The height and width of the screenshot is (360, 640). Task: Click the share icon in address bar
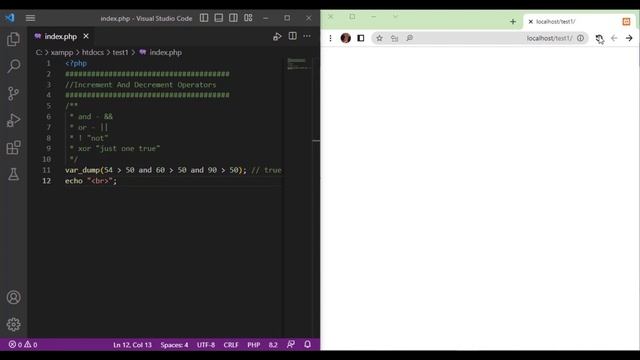(394, 38)
